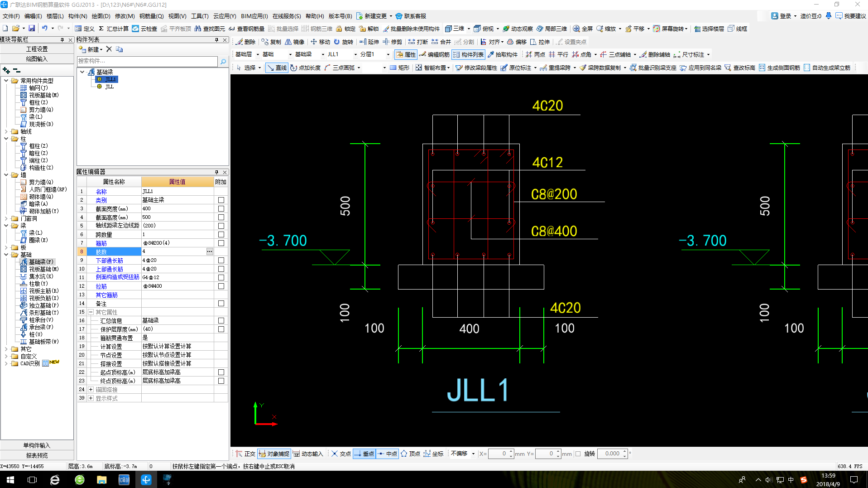This screenshot has width=868, height=488.
Task: Check the 附加 box for 截面宽度 row
Action: (221, 208)
